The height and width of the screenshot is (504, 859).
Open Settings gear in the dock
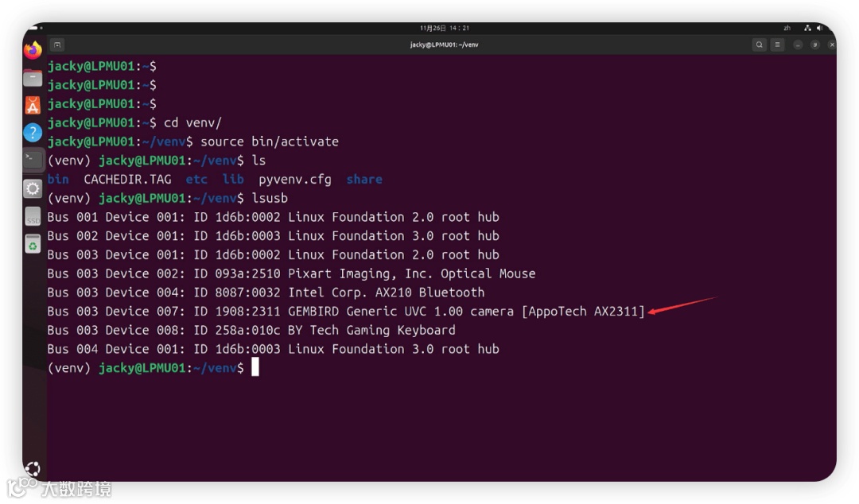(33, 188)
